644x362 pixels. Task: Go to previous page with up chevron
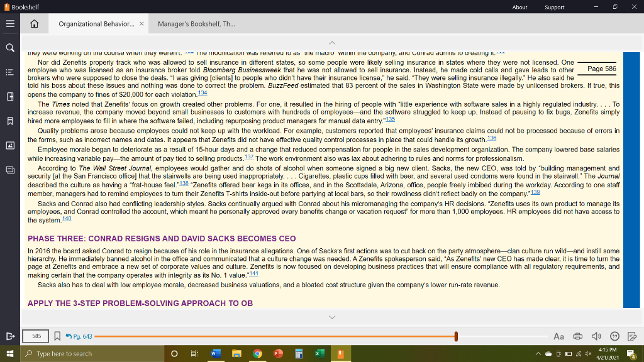[332, 43]
